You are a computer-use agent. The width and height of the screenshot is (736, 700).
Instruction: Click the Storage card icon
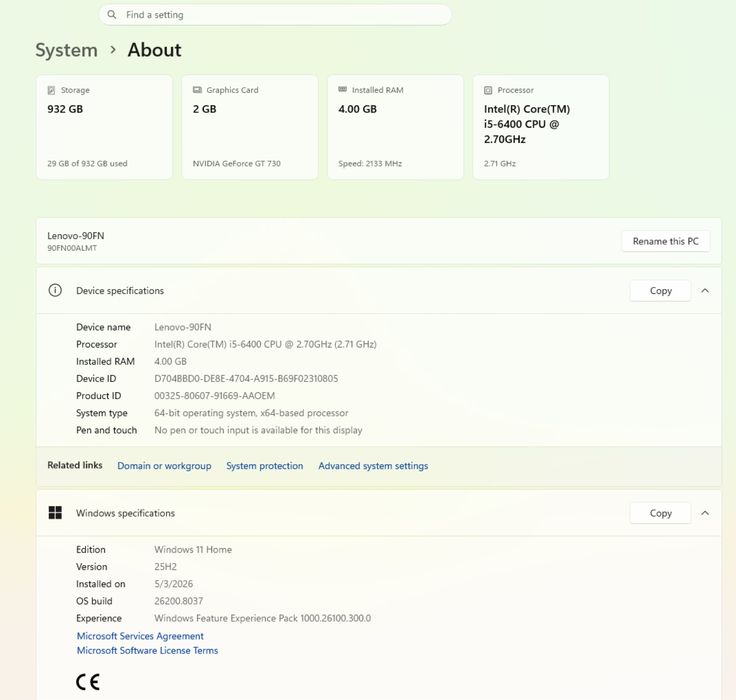51,90
